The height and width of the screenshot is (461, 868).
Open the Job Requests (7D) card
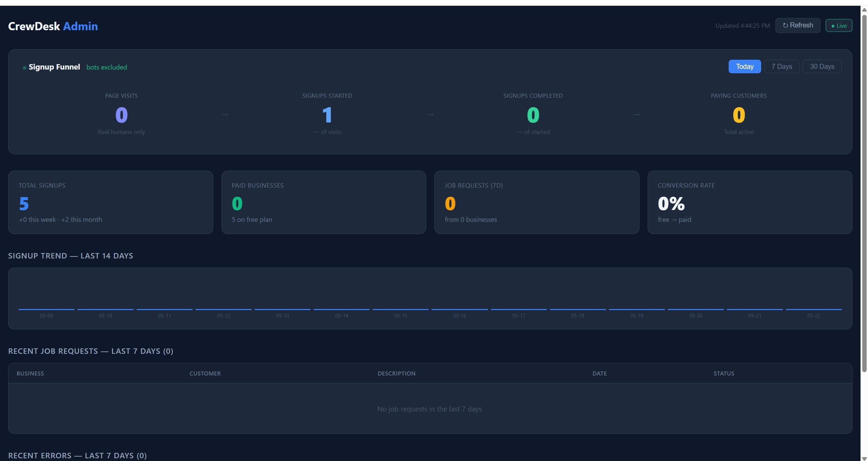(537, 202)
